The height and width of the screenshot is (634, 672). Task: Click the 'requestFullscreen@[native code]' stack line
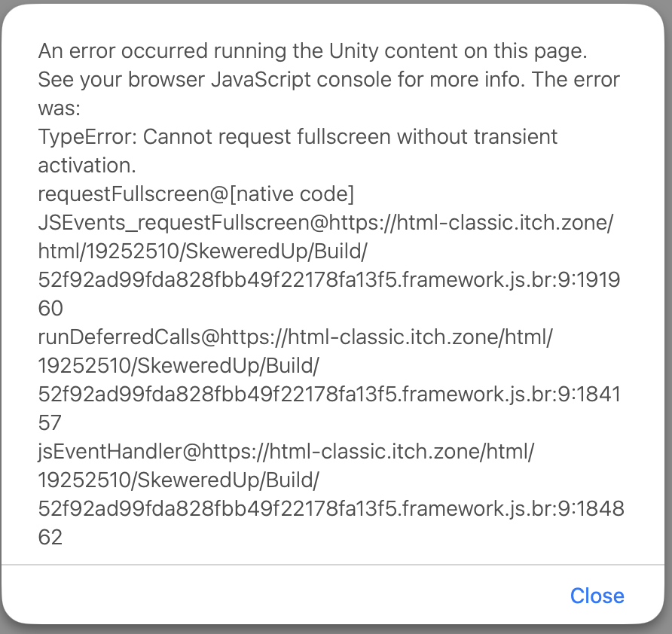pos(197,194)
